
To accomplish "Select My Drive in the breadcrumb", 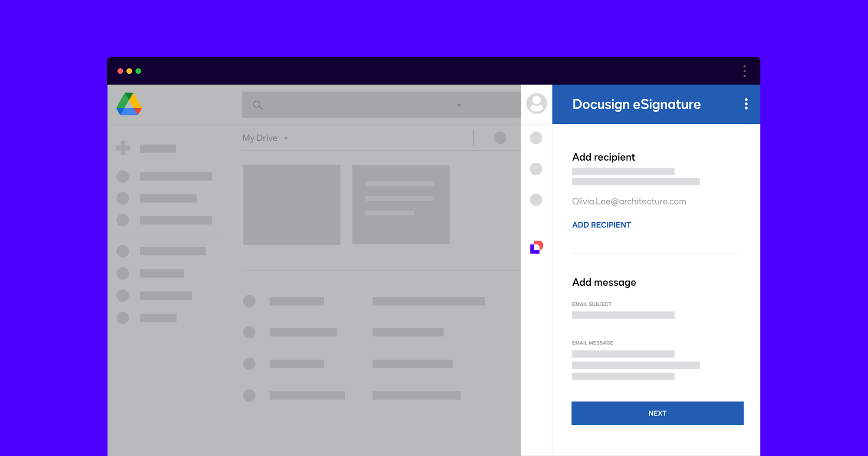I will click(260, 138).
